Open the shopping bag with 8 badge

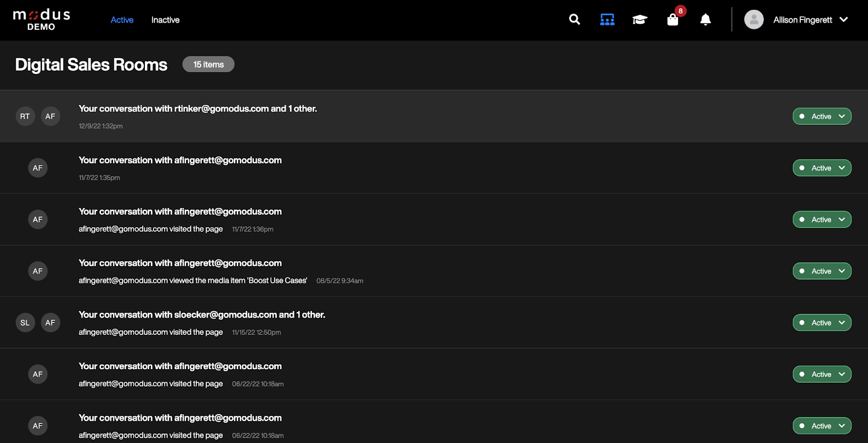pyautogui.click(x=673, y=20)
